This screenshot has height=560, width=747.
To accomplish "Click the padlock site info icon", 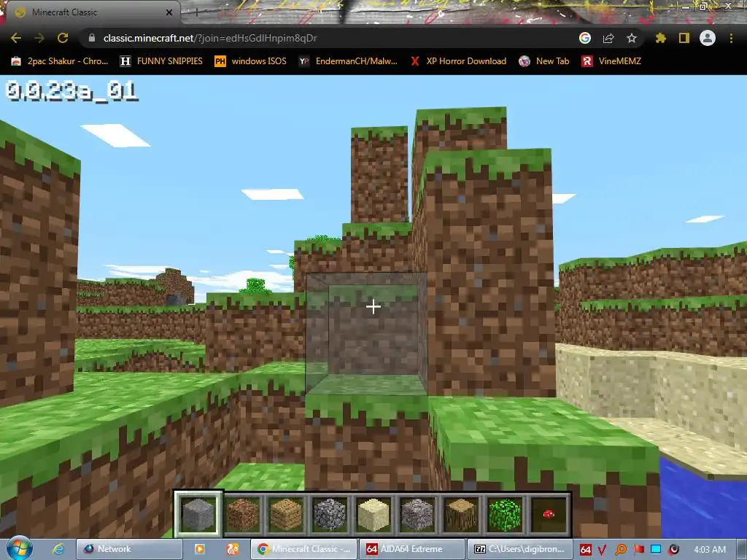I will 92,38.
